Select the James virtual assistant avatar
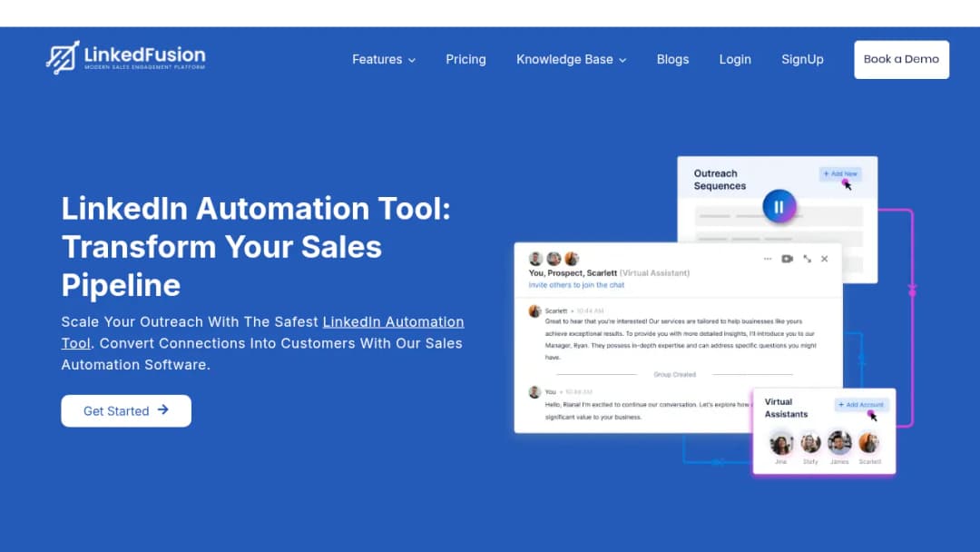 pos(839,443)
